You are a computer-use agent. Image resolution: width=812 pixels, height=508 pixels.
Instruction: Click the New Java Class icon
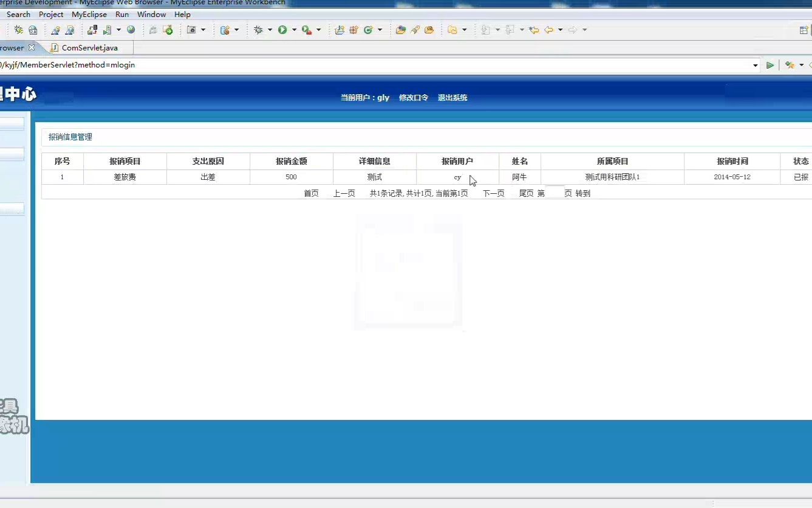pyautogui.click(x=368, y=30)
